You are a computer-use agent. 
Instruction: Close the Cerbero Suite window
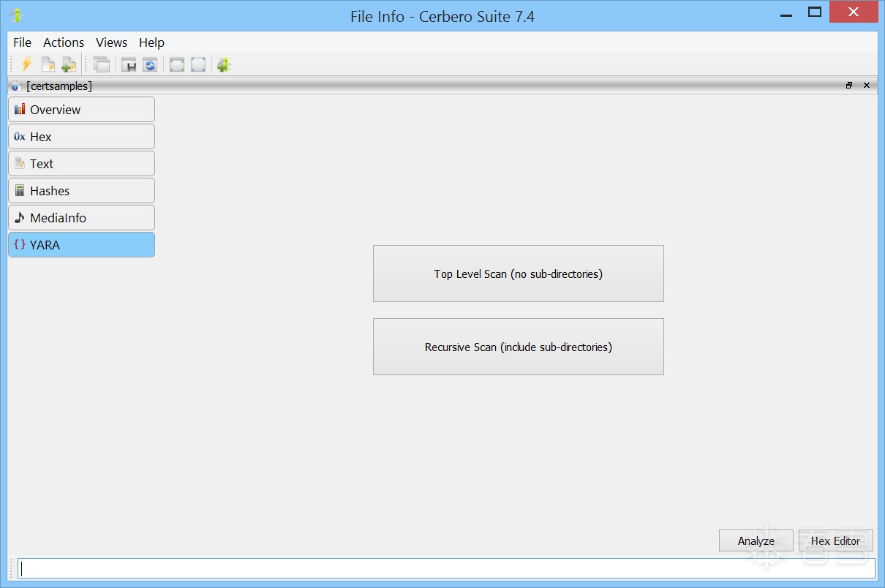pyautogui.click(x=854, y=12)
